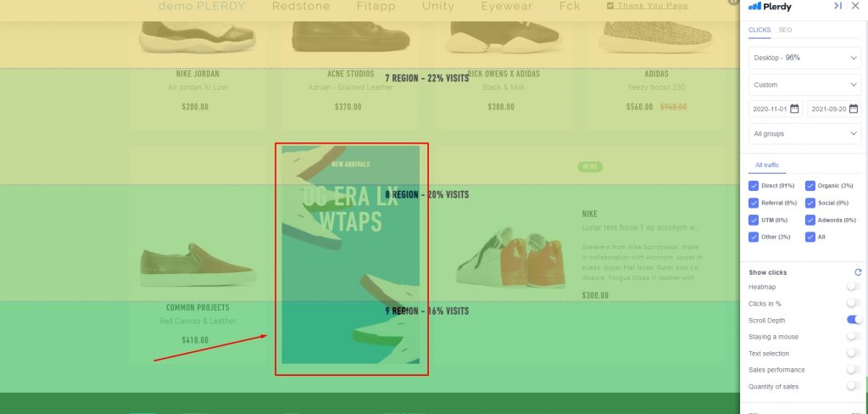Enable the Heatmap toggle
The height and width of the screenshot is (414, 868).
click(x=854, y=287)
